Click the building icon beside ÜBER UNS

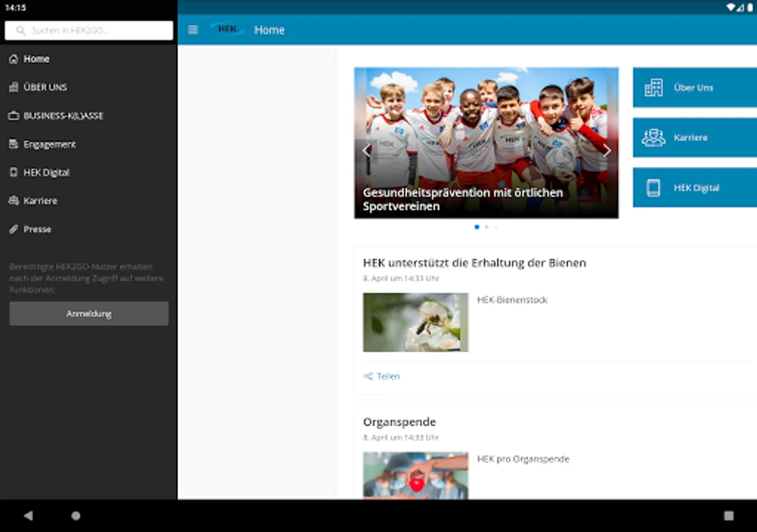14,87
